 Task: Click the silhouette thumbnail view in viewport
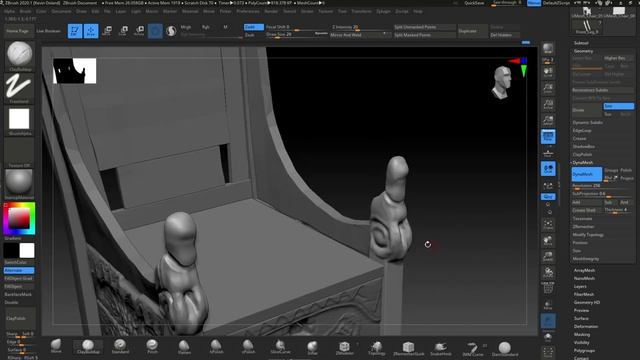coord(74,71)
